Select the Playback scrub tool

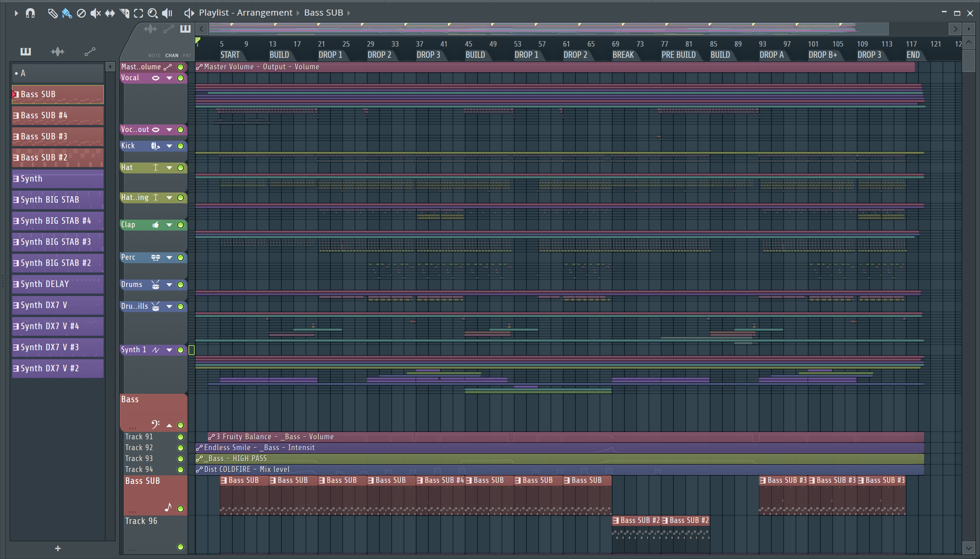pos(167,13)
